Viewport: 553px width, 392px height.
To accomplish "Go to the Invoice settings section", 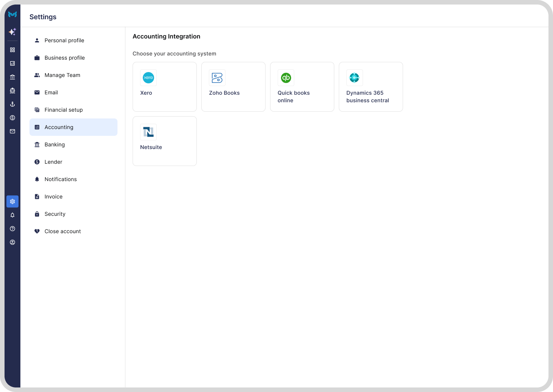I will (53, 197).
